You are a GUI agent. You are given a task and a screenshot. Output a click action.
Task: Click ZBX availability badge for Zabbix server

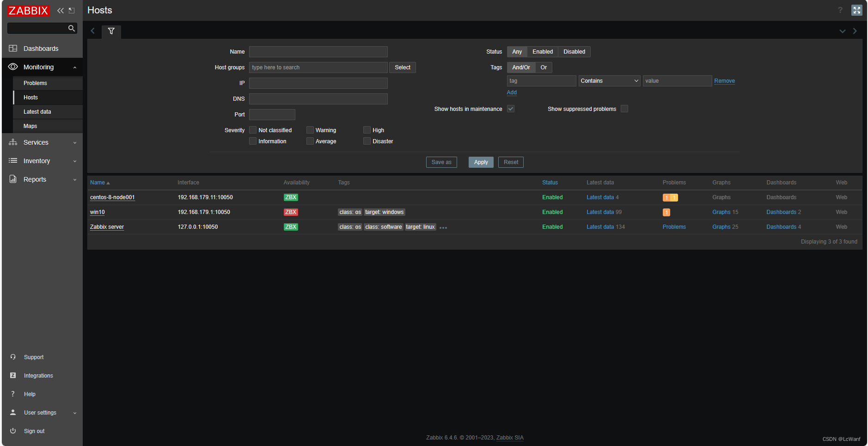291,227
